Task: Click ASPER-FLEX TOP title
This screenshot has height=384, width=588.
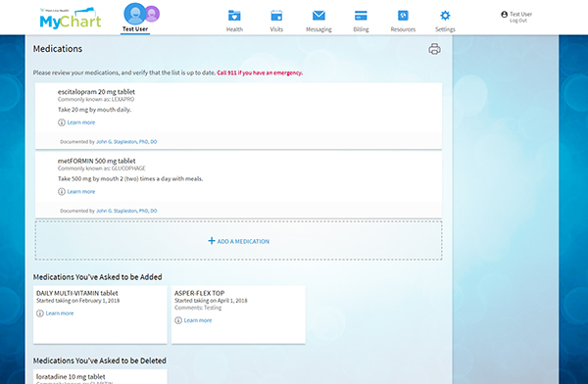Action: tap(200, 293)
